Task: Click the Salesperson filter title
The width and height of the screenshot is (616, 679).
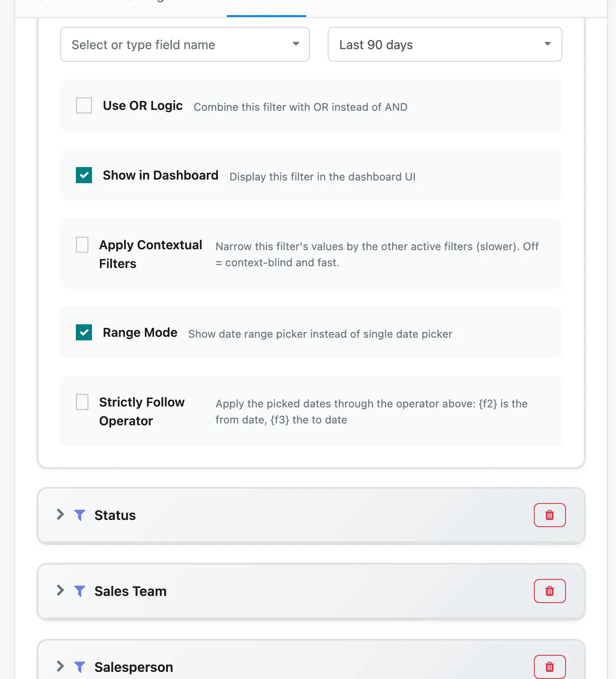Action: tap(134, 667)
